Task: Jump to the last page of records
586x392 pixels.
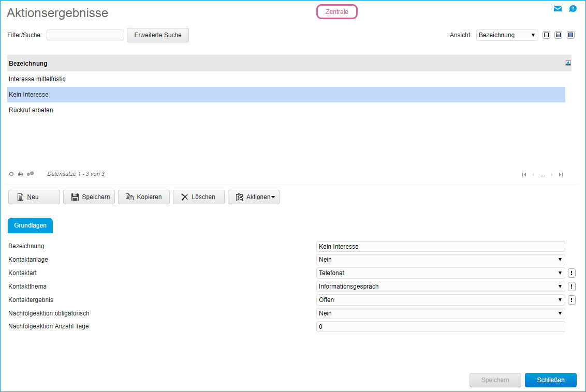Action: pyautogui.click(x=561, y=175)
